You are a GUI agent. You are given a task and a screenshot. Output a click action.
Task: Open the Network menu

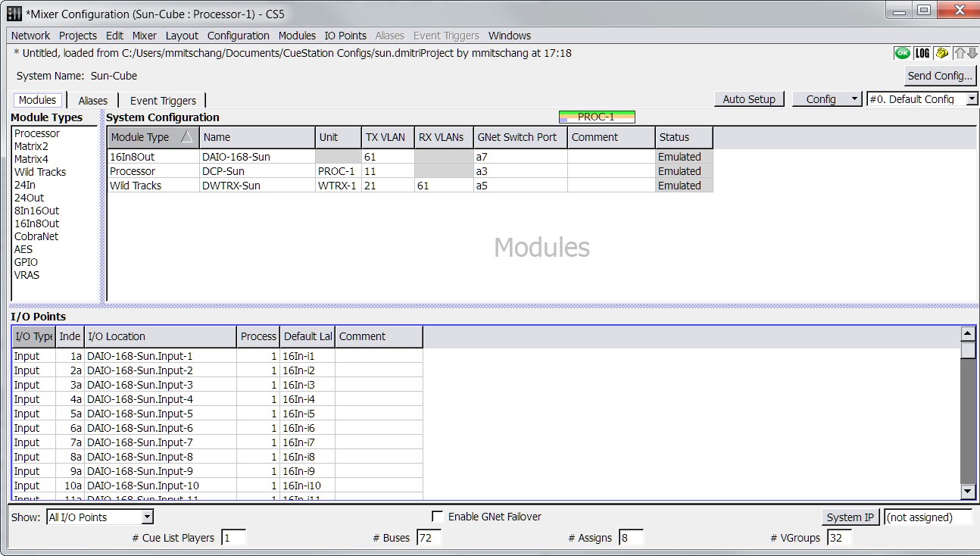30,36
